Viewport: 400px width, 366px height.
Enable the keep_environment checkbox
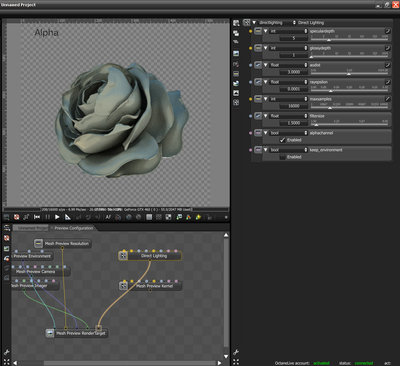point(282,157)
